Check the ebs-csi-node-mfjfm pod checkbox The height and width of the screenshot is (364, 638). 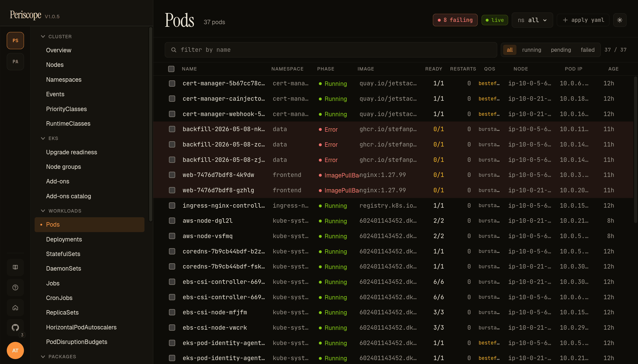pos(172,312)
